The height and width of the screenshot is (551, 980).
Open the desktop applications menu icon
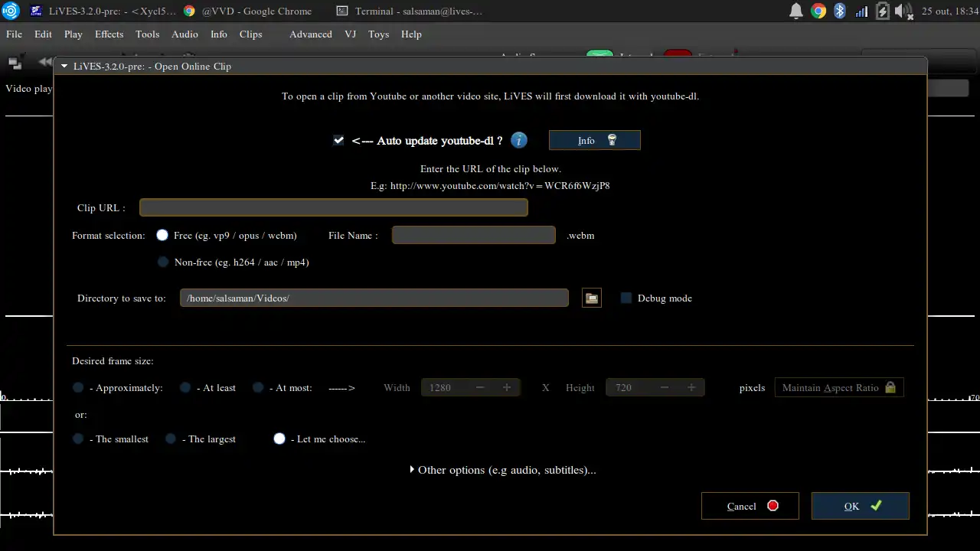(10, 11)
